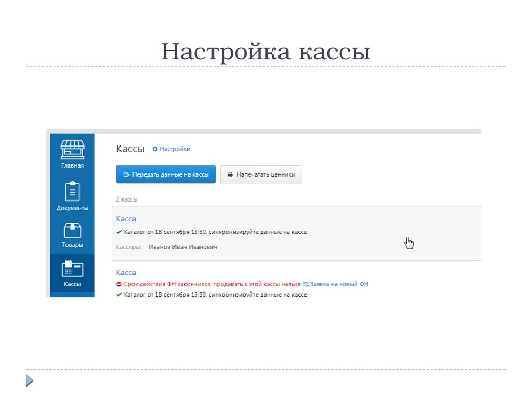Open Заявка на новый ФН link
This screenshot has height=399, width=532.
pyautogui.click(x=339, y=284)
